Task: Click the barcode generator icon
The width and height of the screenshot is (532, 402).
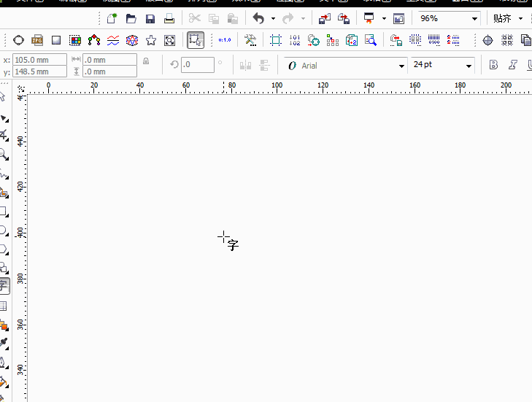Action: [x=434, y=40]
